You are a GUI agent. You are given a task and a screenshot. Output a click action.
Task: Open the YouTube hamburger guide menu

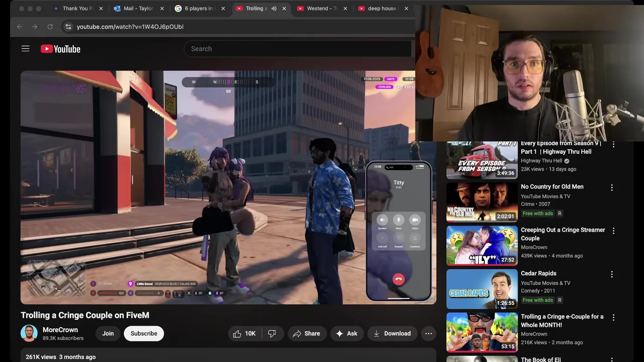point(26,49)
